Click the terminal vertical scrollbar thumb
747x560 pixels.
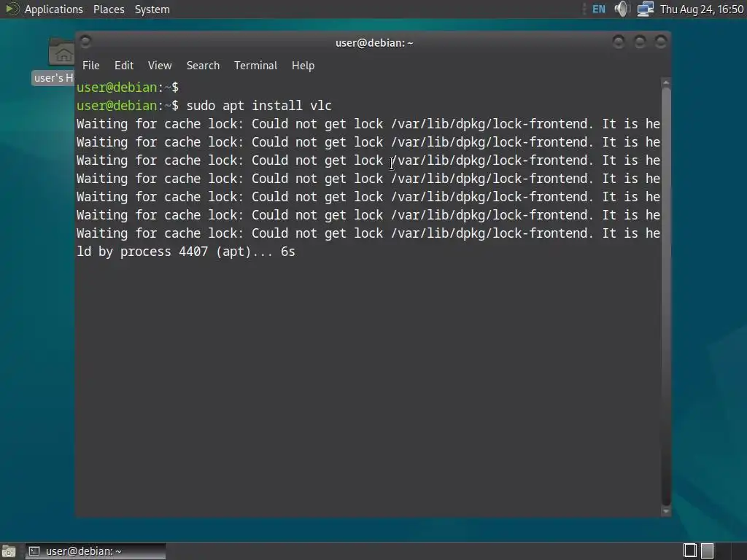666,296
